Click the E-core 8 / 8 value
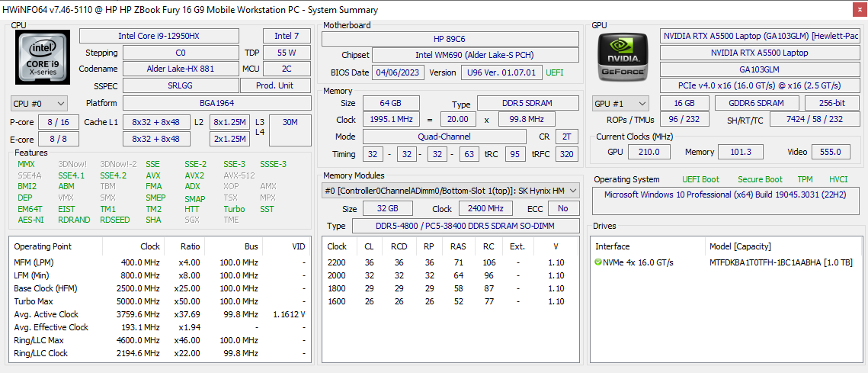 (x=58, y=139)
